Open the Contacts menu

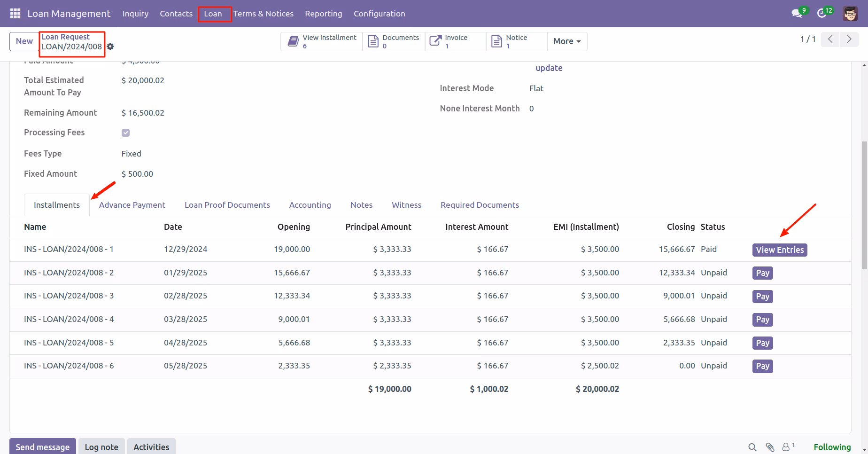(176, 14)
